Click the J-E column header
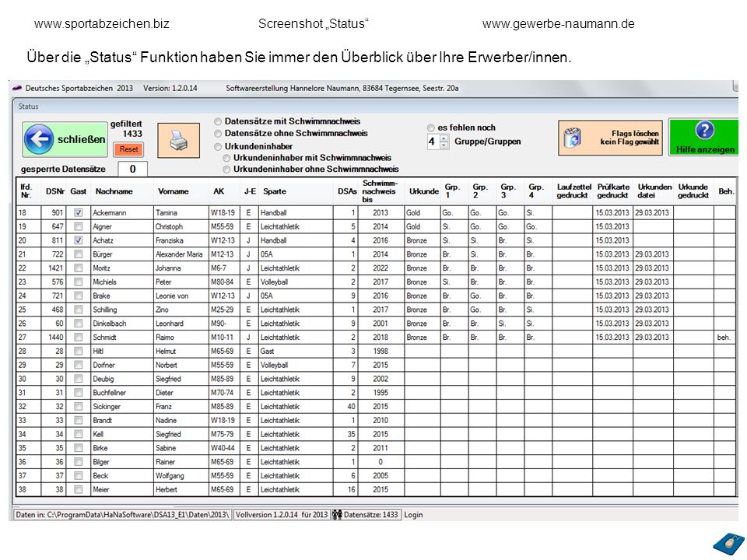The height and width of the screenshot is (560, 747). click(250, 191)
